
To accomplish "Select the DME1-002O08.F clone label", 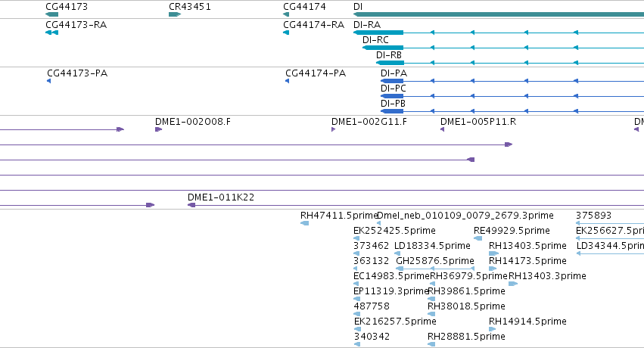I will coord(193,122).
